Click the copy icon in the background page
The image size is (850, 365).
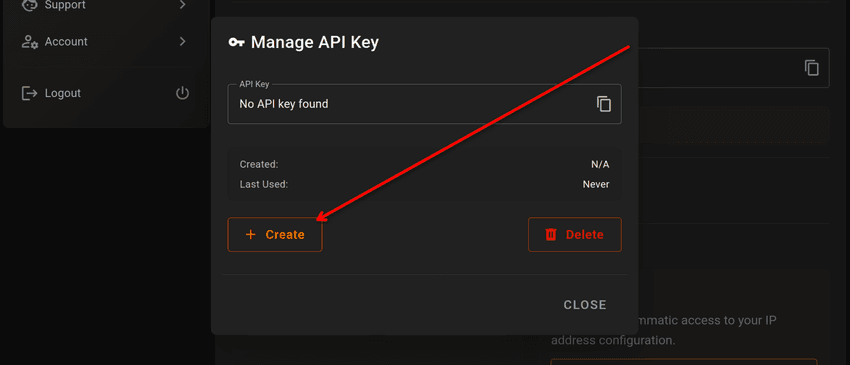812,68
